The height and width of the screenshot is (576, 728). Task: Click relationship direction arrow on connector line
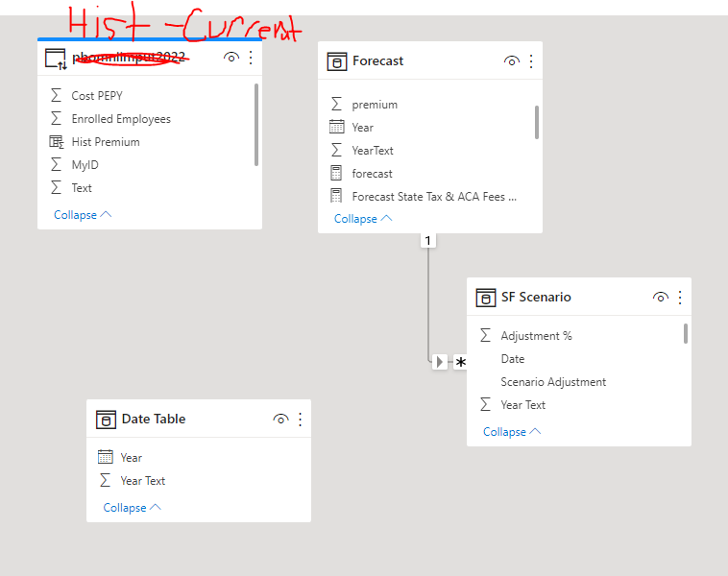tap(439, 362)
